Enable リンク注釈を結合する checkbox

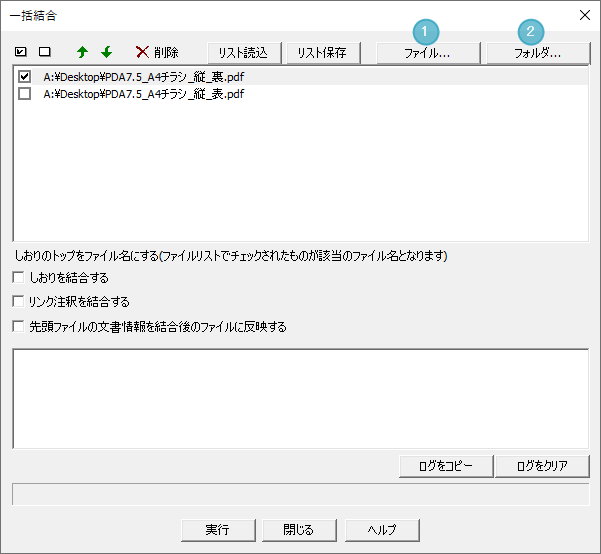click(18, 301)
